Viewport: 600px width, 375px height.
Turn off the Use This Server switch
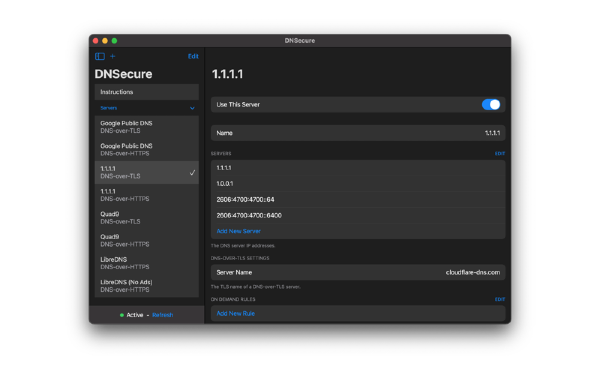(491, 105)
